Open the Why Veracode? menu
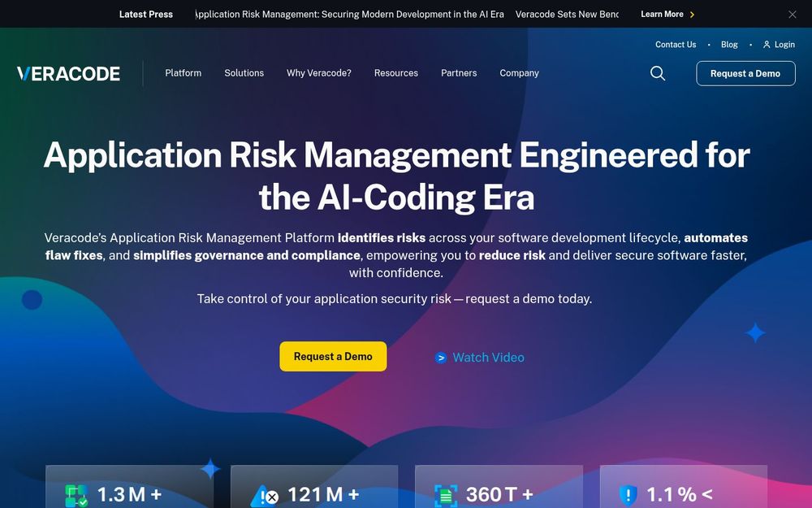Image resolution: width=812 pixels, height=508 pixels. (319, 73)
